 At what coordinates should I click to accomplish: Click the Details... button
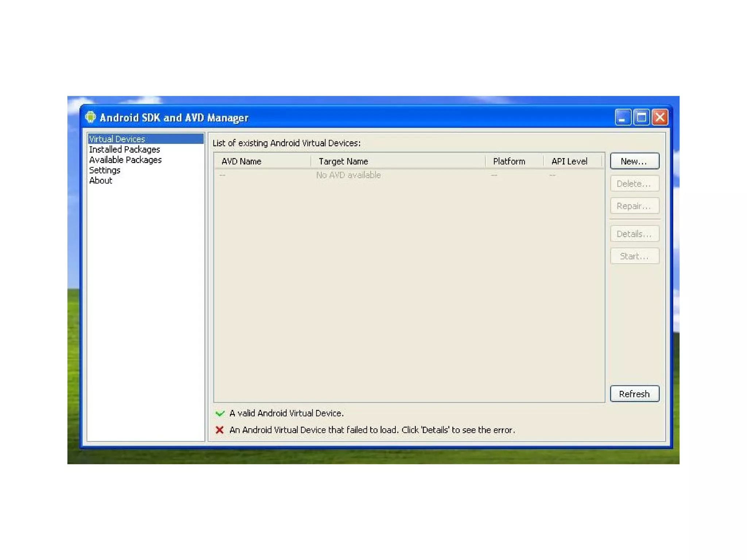[634, 234]
